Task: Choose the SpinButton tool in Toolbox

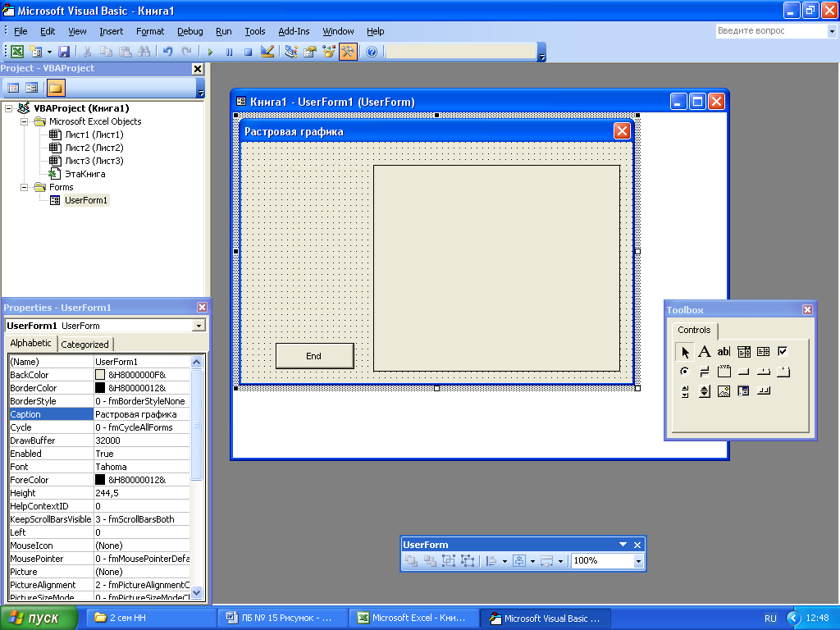Action: pos(705,391)
